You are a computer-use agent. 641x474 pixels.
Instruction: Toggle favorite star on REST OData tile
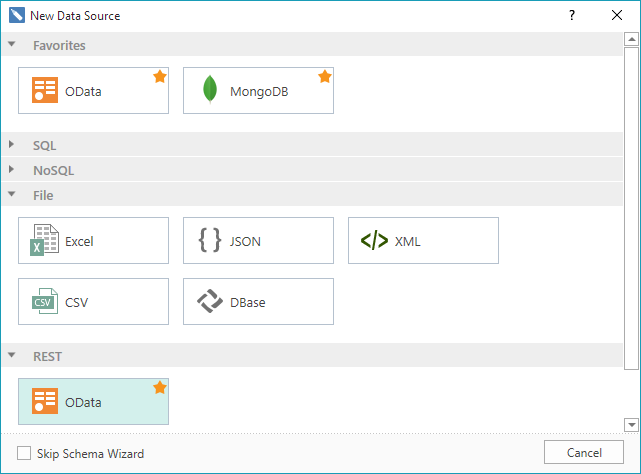click(x=160, y=388)
